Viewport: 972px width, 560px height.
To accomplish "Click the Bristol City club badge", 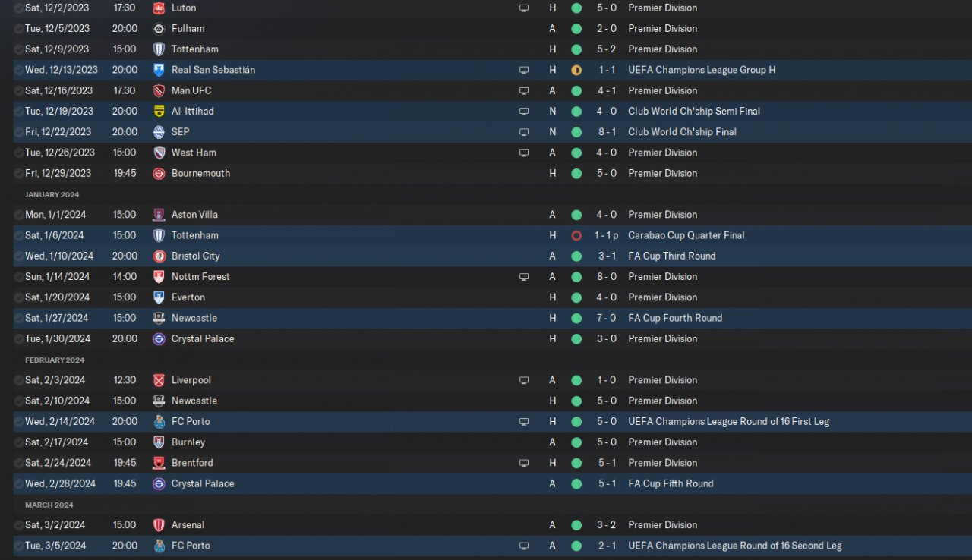I will point(159,256).
